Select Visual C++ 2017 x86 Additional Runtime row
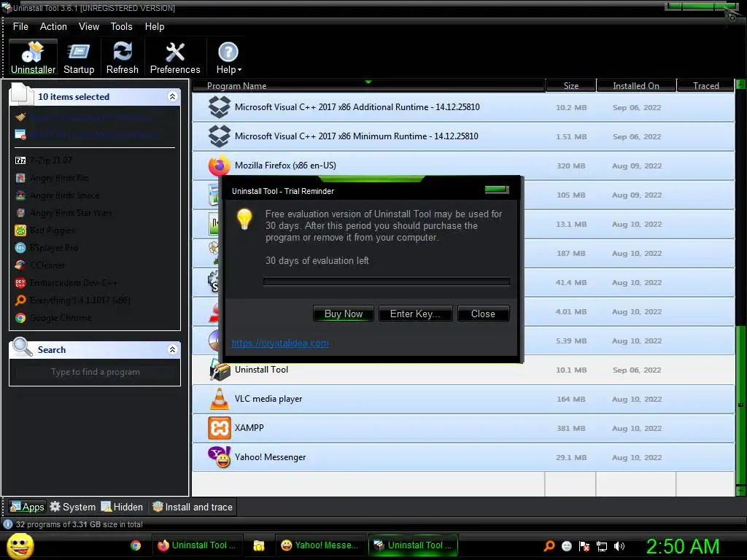 pos(463,107)
